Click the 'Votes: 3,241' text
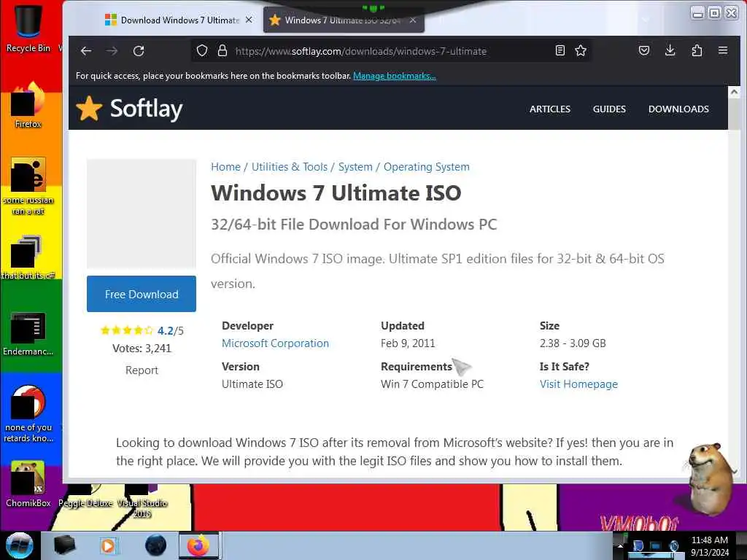The height and width of the screenshot is (560, 747). coord(142,348)
